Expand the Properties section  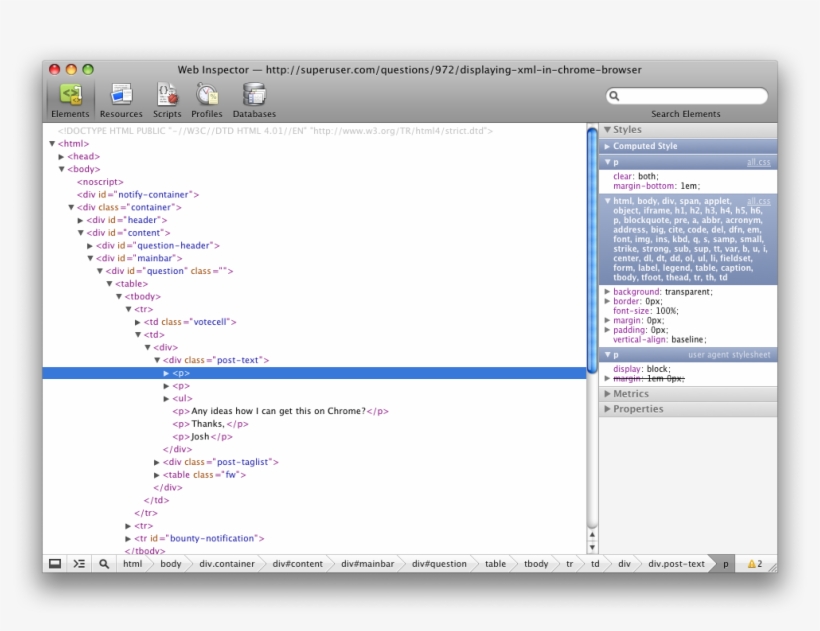coord(637,409)
